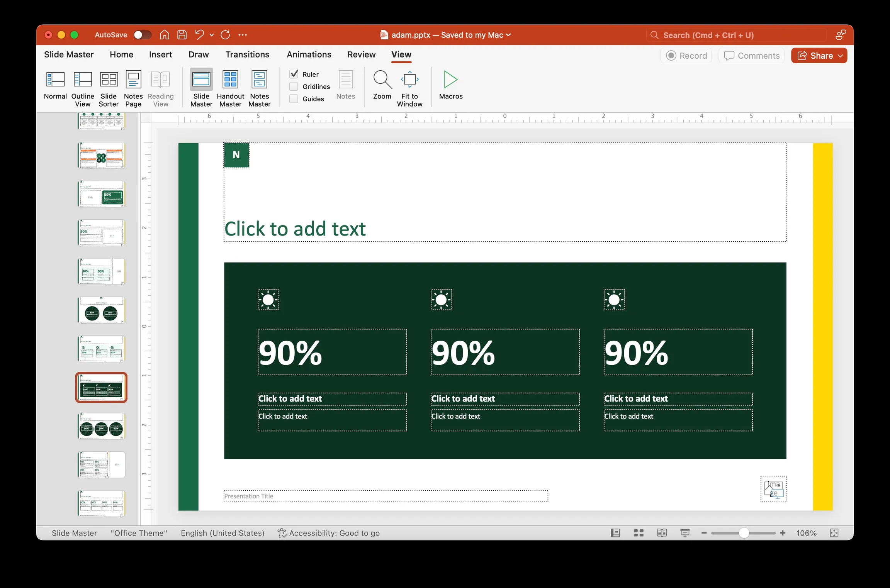Save the presentation with the disk icon
This screenshot has width=890, height=588.
182,35
